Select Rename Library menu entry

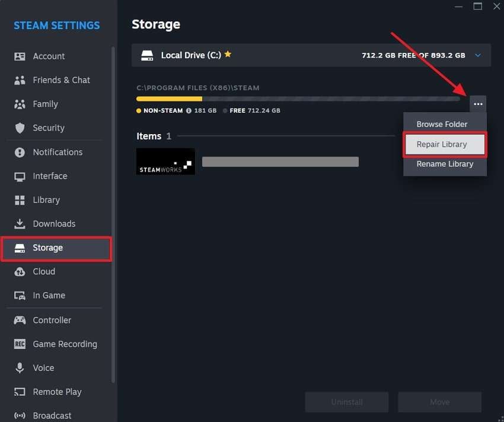445,164
